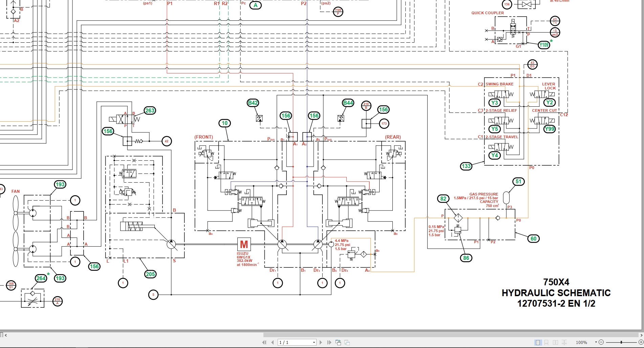Click the previous view navigation icon

338,342
